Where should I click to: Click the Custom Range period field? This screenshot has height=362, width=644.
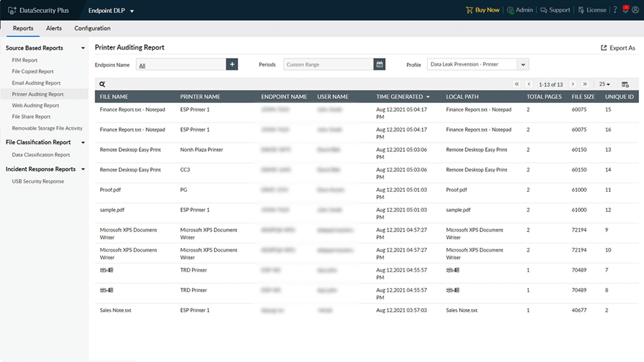[329, 65]
